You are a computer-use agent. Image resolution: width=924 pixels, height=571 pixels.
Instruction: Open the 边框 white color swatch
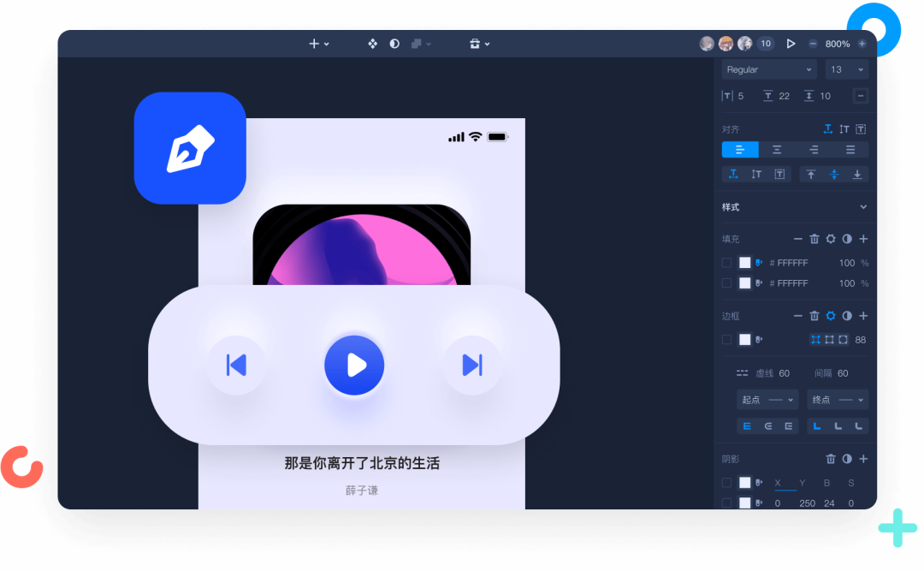(x=745, y=340)
